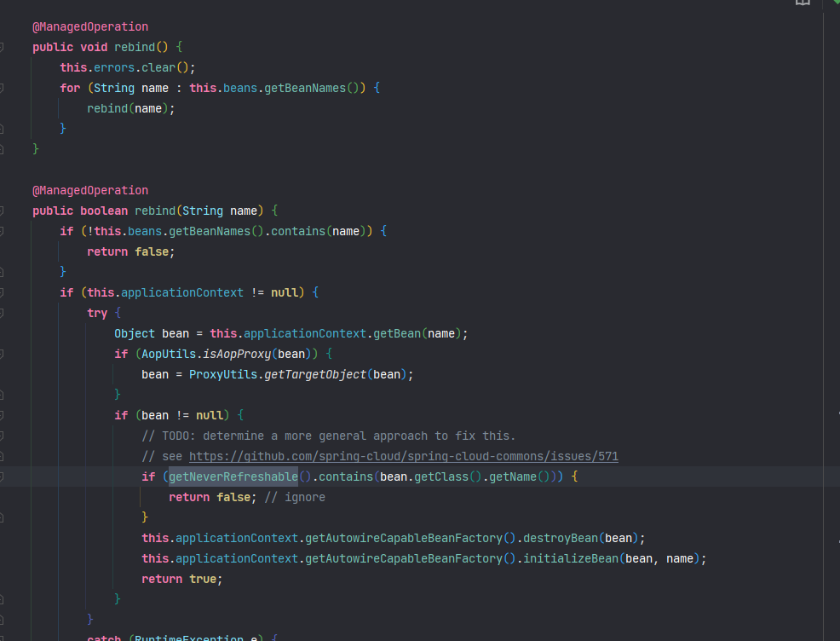This screenshot has height=641, width=840.
Task: Collapse fold marker at 'public boolean rebind(String name)'
Action: (2, 211)
